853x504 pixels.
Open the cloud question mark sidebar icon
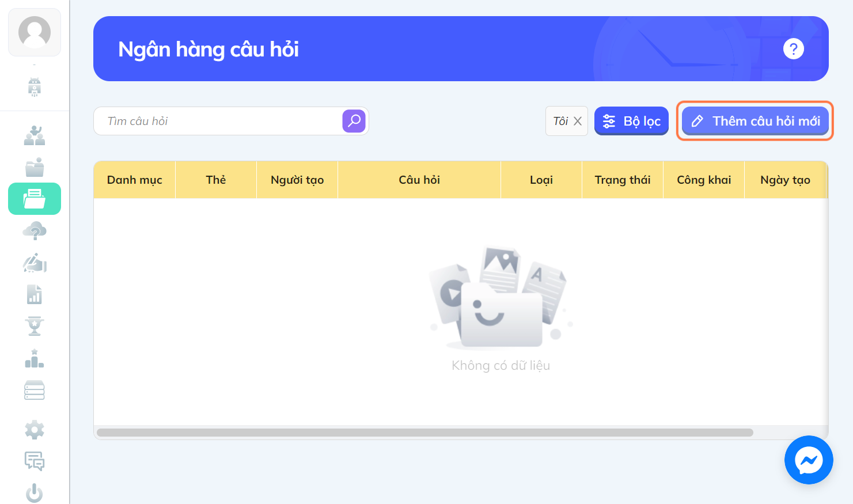pyautogui.click(x=35, y=231)
